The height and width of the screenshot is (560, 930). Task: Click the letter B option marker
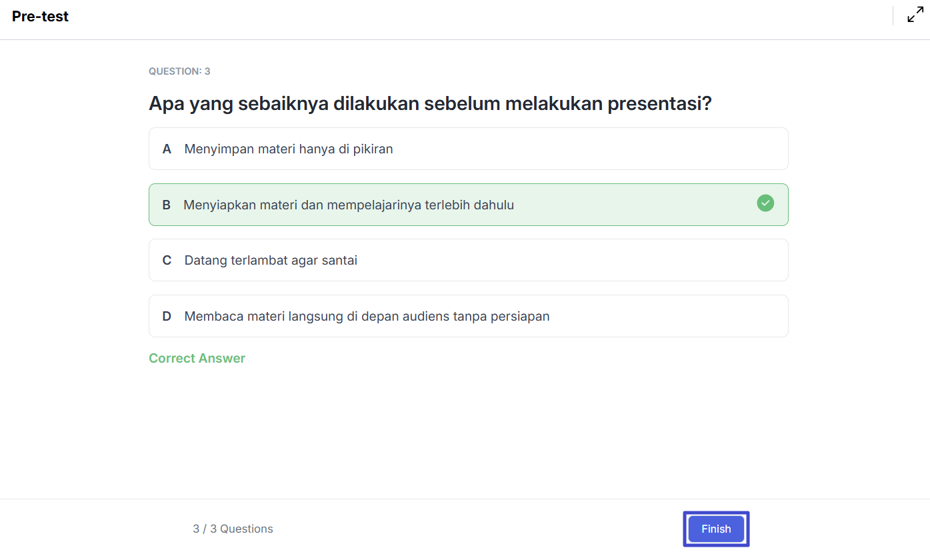(167, 205)
